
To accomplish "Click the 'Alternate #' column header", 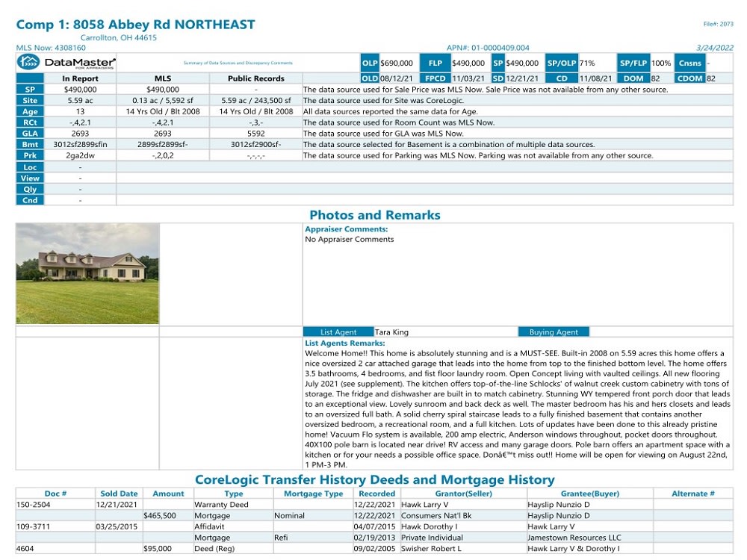I will tap(693, 494).
